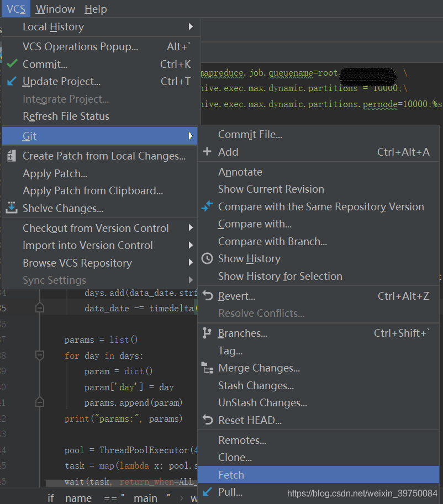
Task: Click the Add plus icon
Action: point(207,151)
